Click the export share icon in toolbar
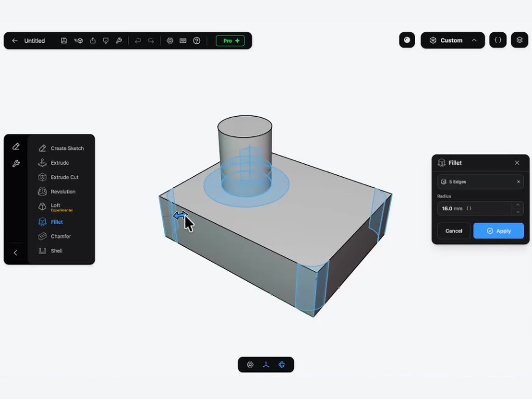 93,41
